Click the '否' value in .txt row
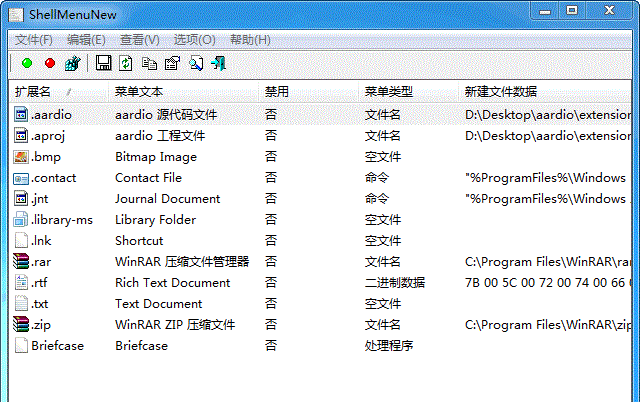Viewport: 640px width, 402px height. tap(271, 304)
